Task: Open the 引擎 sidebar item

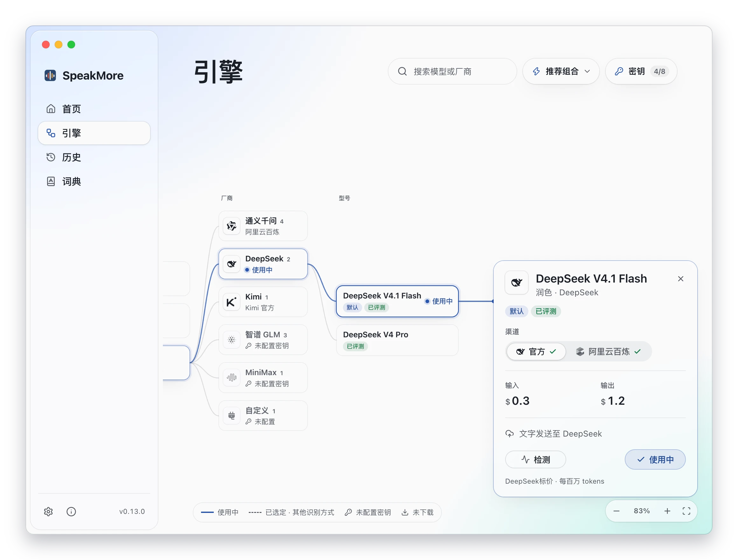Action: click(94, 133)
